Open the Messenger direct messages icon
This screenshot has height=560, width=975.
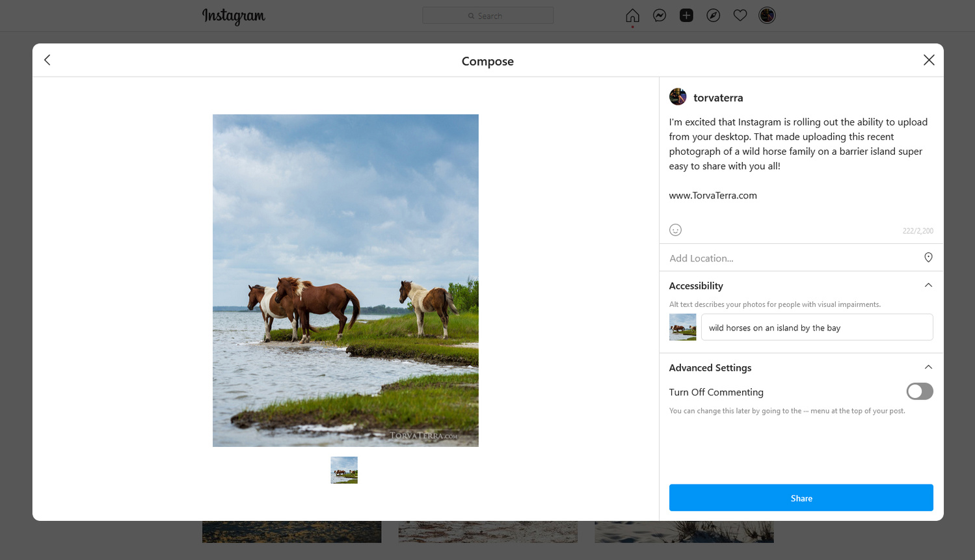(x=660, y=16)
